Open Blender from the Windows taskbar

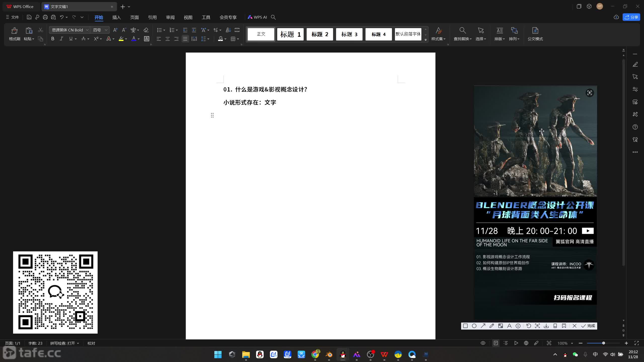pos(329,354)
